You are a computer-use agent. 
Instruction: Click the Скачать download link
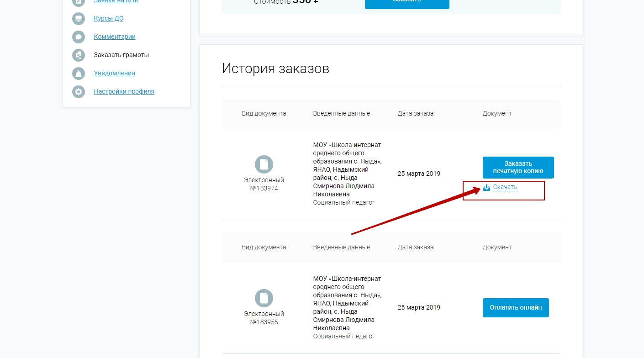(x=505, y=187)
